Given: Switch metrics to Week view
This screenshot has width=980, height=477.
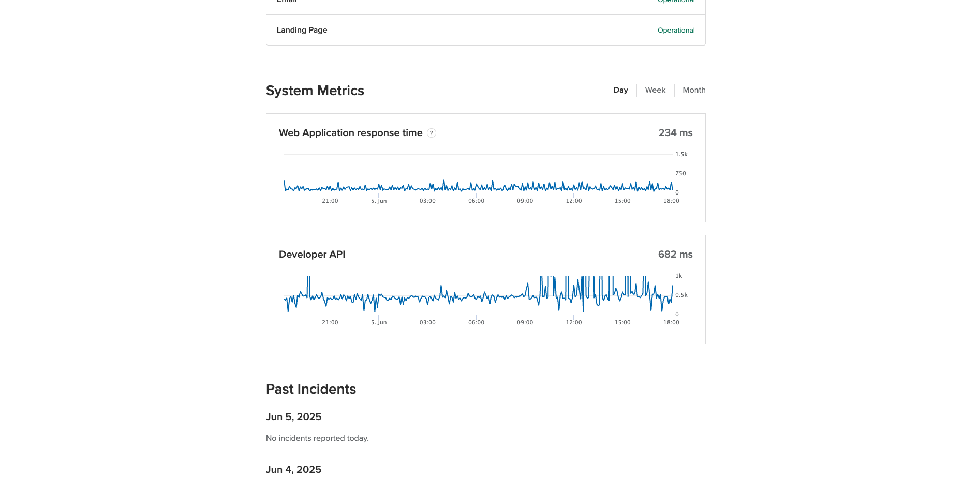Looking at the screenshot, I should pyautogui.click(x=655, y=90).
